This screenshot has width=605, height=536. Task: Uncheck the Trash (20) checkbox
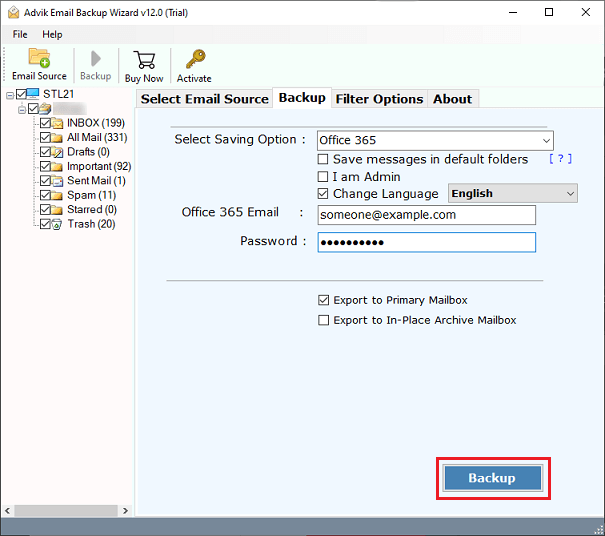(45, 224)
